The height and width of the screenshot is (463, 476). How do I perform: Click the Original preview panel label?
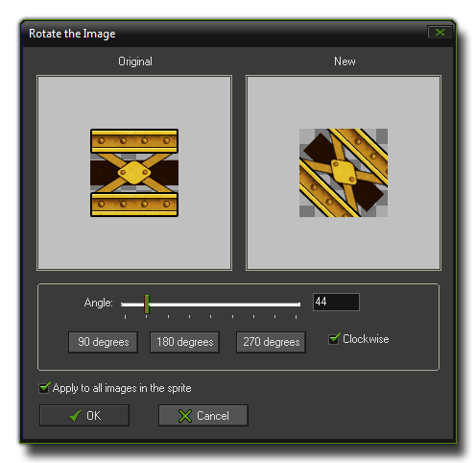(135, 61)
